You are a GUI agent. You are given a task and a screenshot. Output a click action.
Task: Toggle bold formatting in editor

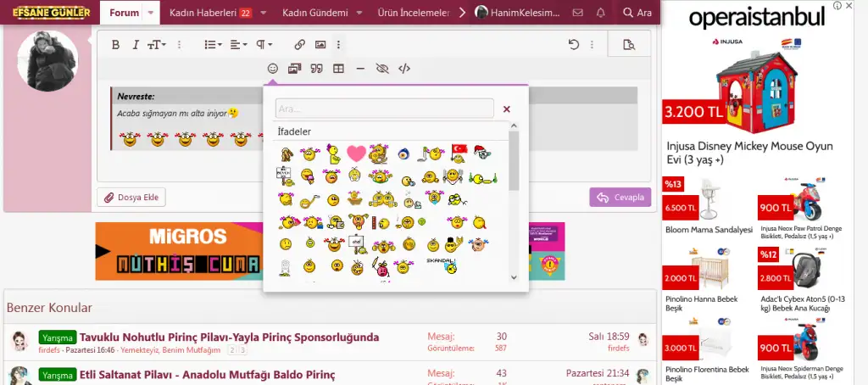point(116,45)
